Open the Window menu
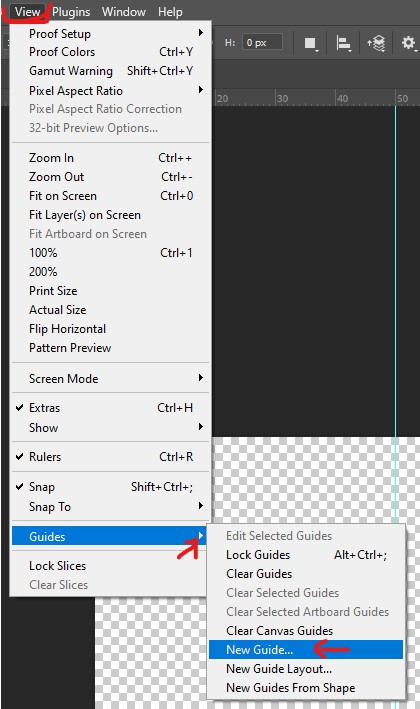420x709 pixels. click(123, 12)
